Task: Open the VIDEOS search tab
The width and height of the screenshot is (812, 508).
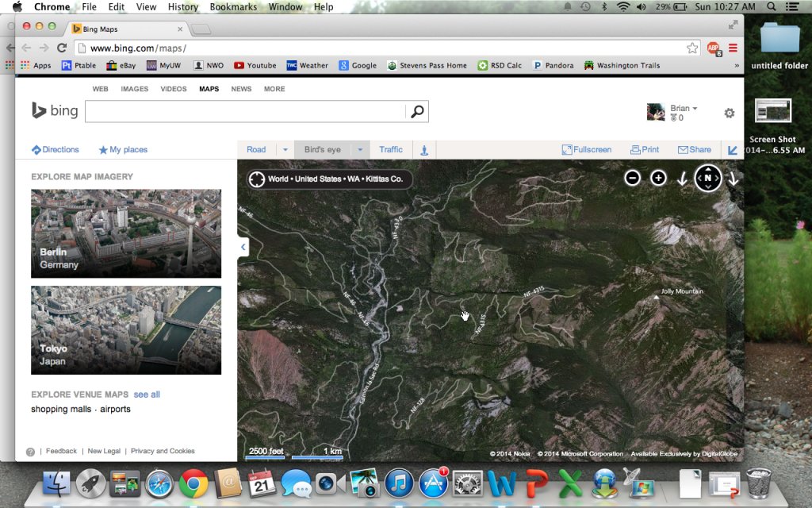Action: 174,89
